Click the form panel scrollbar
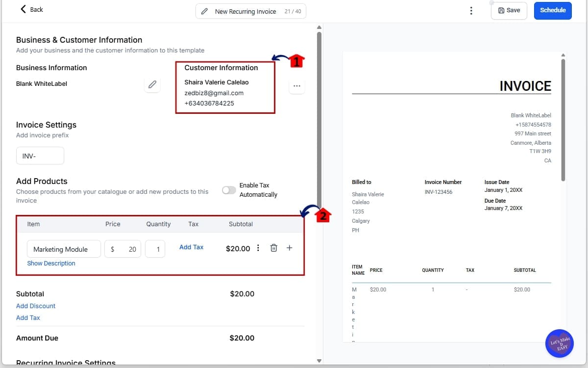The image size is (588, 368). click(x=319, y=118)
